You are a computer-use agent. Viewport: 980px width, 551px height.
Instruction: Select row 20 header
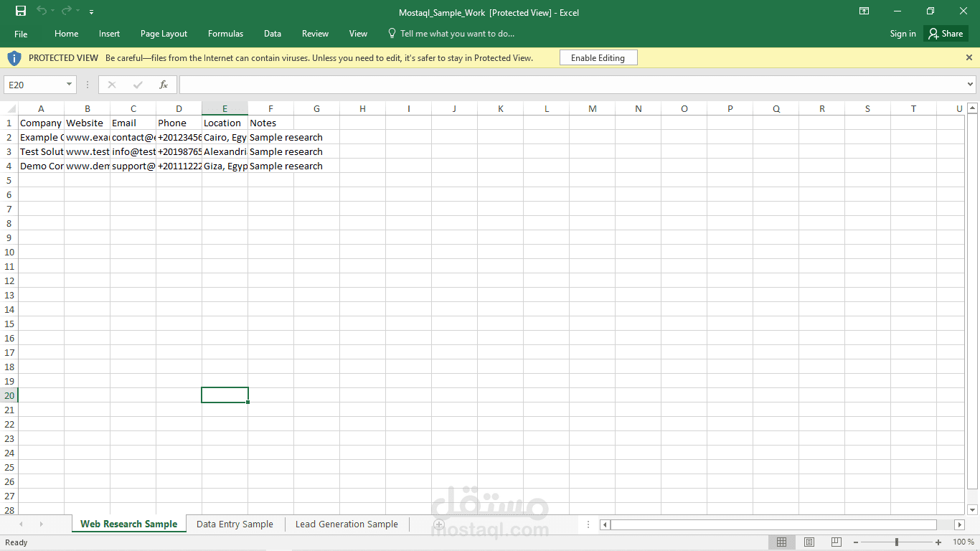click(9, 395)
